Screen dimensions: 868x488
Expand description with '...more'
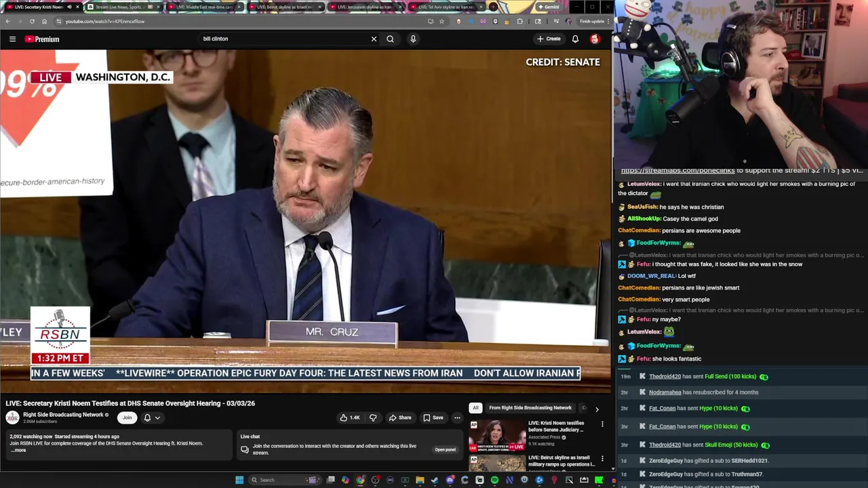(x=18, y=450)
